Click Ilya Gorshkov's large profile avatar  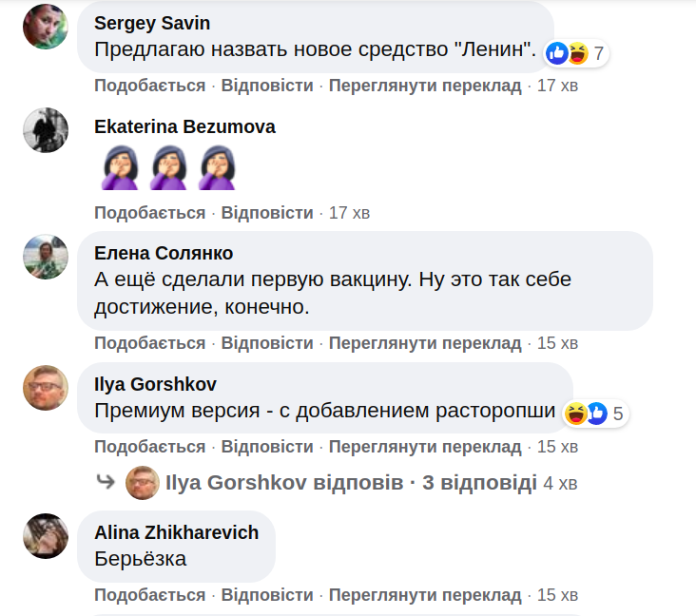46,388
